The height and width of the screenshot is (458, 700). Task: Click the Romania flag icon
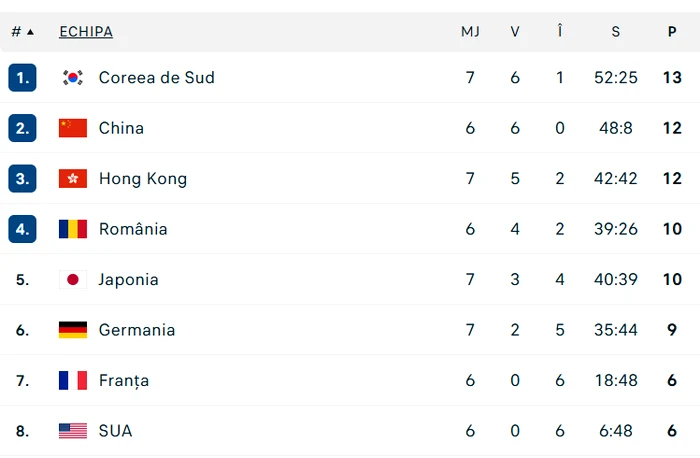pyautogui.click(x=73, y=229)
